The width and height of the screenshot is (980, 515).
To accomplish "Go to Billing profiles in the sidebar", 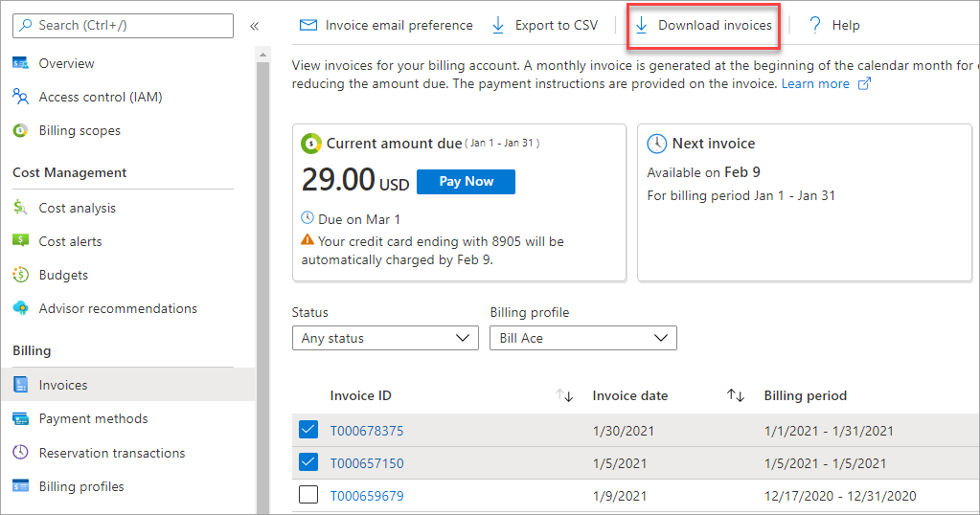I will click(x=81, y=486).
